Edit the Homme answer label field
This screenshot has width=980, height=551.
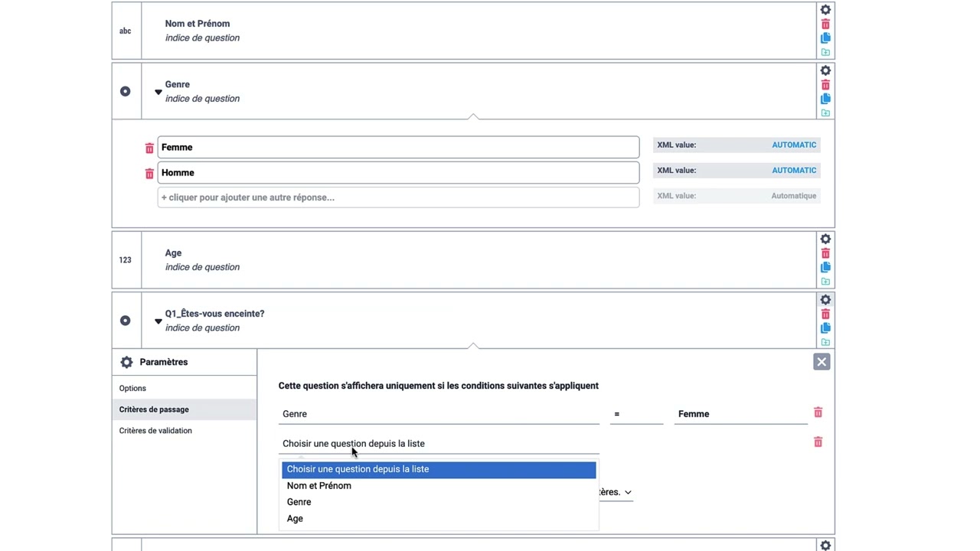(x=398, y=173)
